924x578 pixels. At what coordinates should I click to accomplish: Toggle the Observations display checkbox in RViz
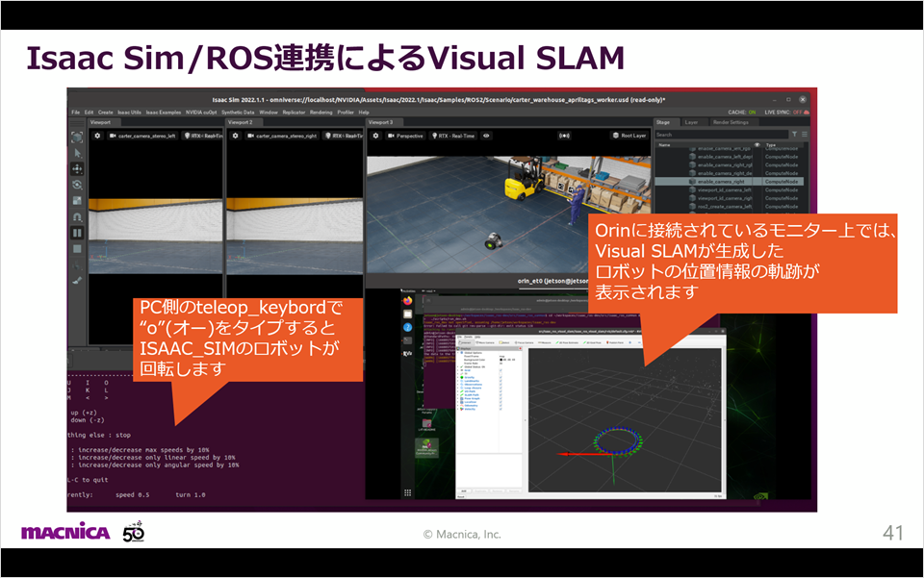coord(500,385)
